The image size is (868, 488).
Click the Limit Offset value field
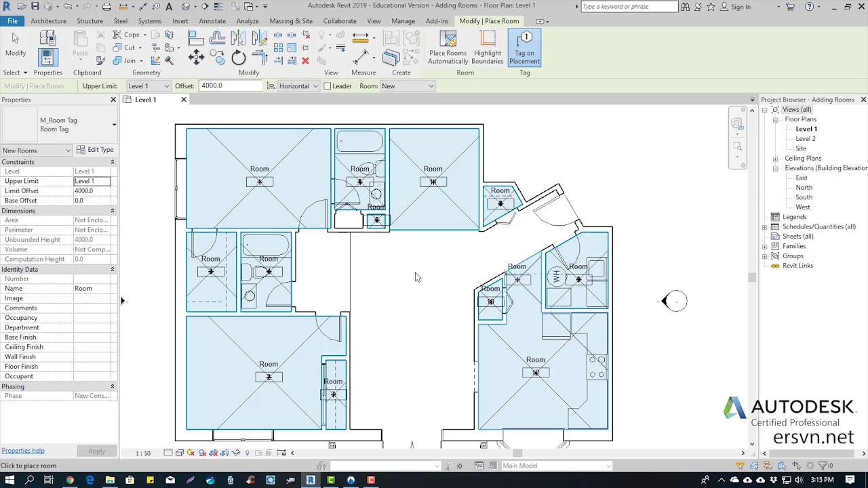pyautogui.click(x=94, y=191)
